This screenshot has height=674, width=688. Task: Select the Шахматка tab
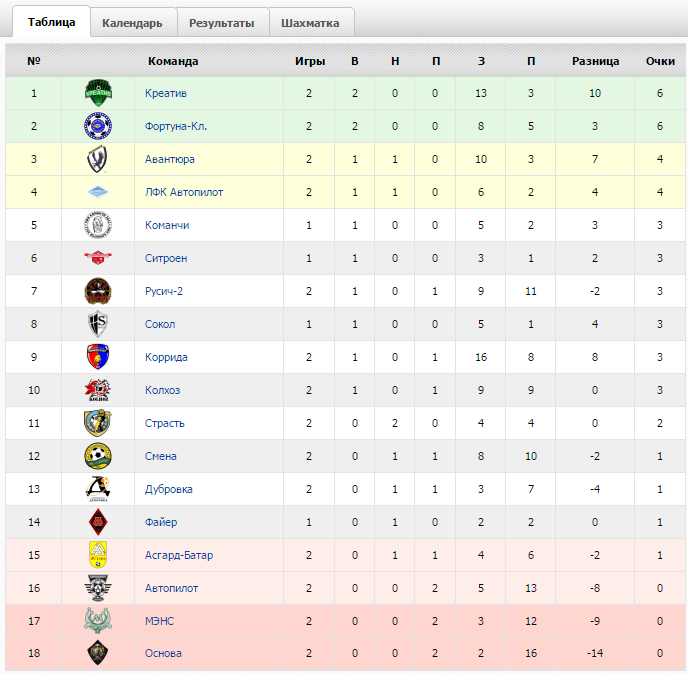[x=310, y=23]
